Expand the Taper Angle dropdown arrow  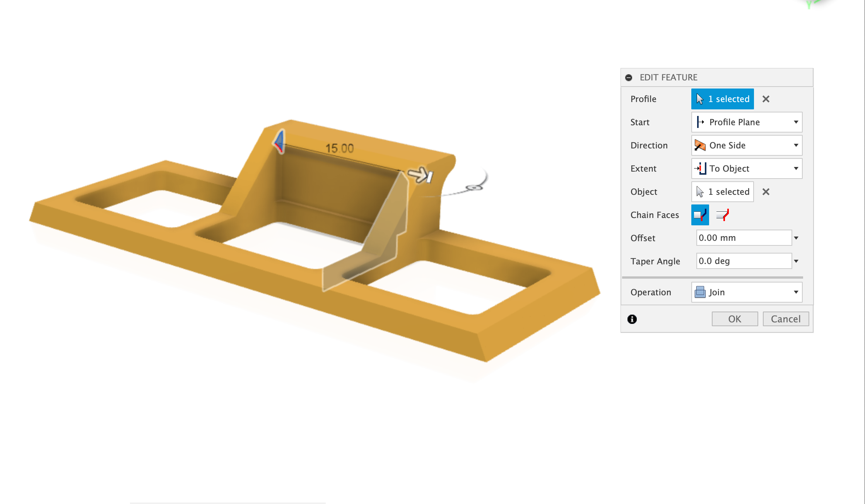(796, 261)
